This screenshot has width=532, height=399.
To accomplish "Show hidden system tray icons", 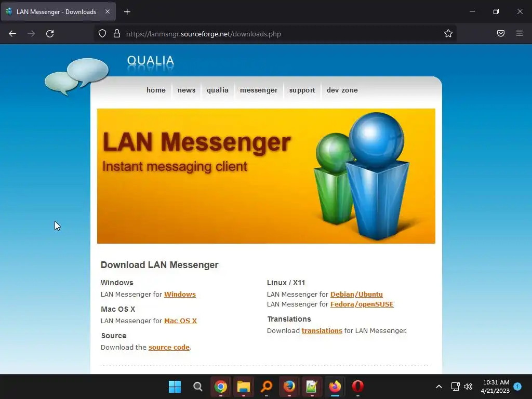I will click(438, 387).
